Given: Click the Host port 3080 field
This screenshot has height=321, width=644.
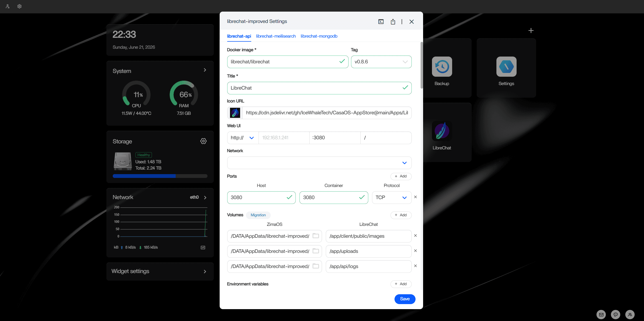Looking at the screenshot, I should [261, 198].
